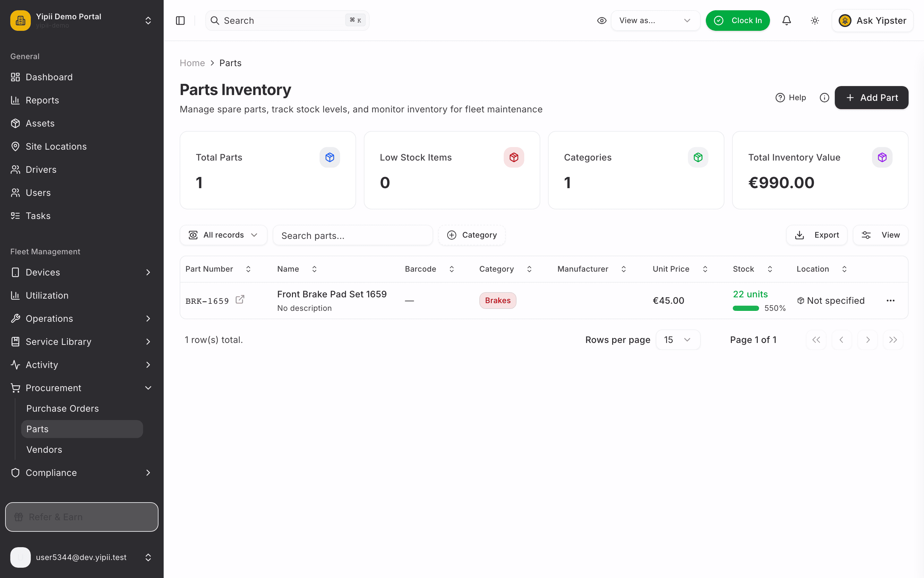Click the Help link
The height and width of the screenshot is (578, 924).
pyautogui.click(x=791, y=98)
